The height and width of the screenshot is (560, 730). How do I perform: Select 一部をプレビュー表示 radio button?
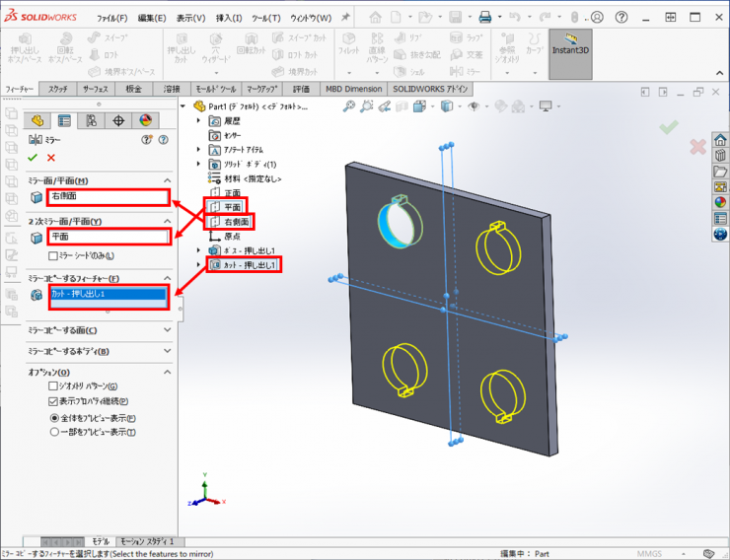[x=54, y=432]
